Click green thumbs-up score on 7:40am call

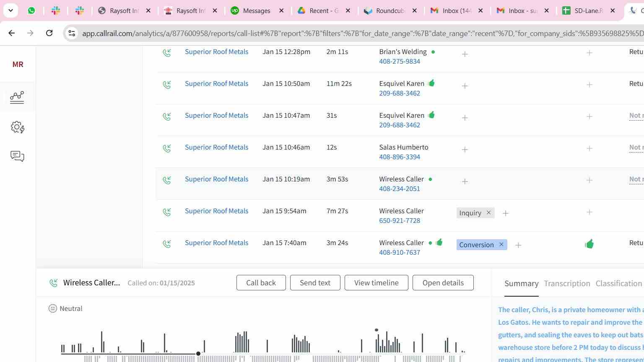point(589,244)
